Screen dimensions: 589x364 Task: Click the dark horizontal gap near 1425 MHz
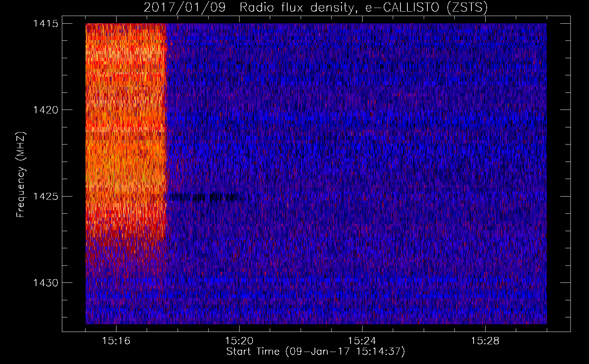(x=206, y=198)
